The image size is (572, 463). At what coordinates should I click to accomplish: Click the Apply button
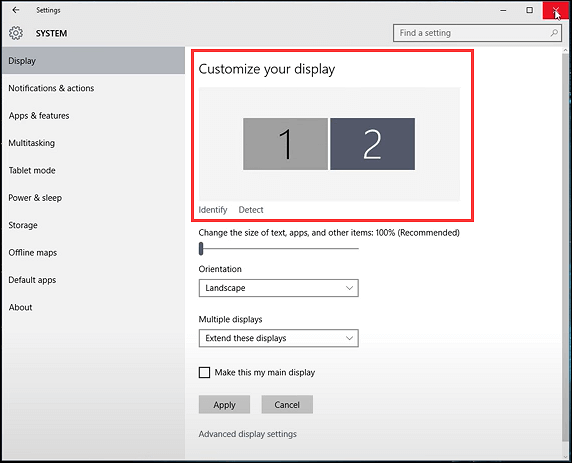(224, 405)
